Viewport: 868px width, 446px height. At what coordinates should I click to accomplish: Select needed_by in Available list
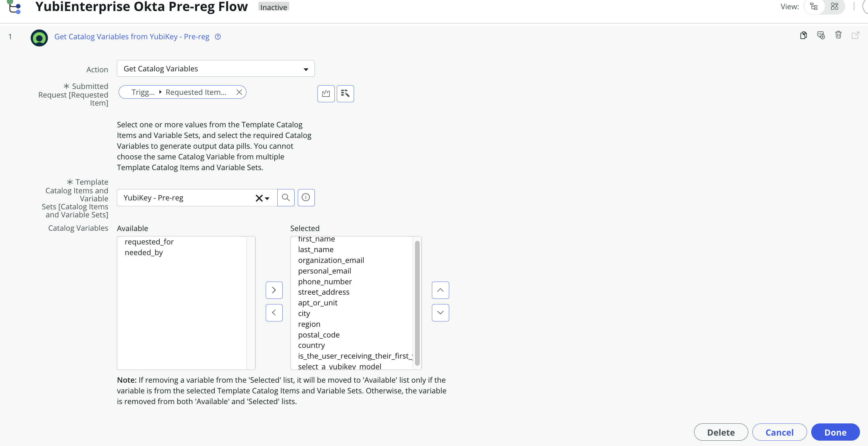tap(144, 252)
